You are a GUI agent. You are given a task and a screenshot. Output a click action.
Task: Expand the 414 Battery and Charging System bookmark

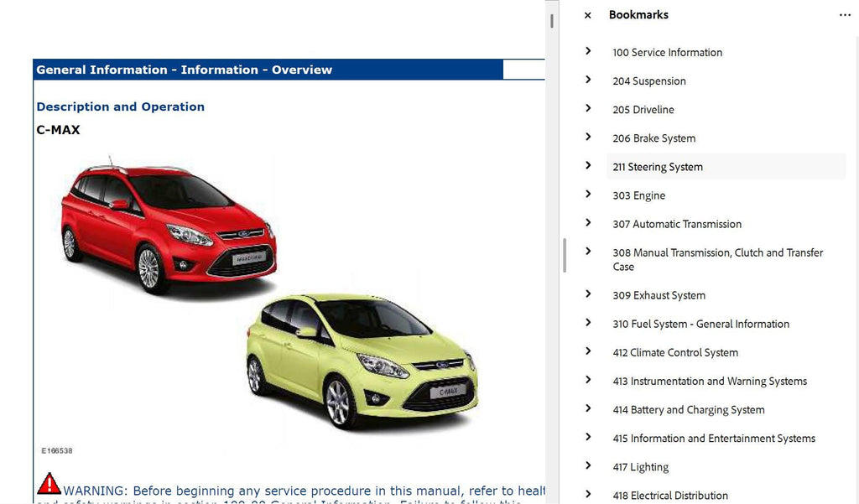[x=588, y=408]
